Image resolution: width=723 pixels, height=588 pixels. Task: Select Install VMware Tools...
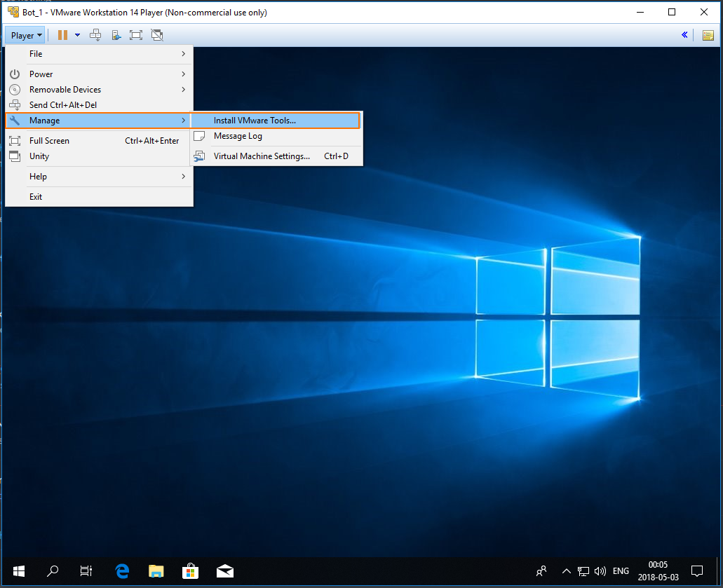(x=276, y=121)
